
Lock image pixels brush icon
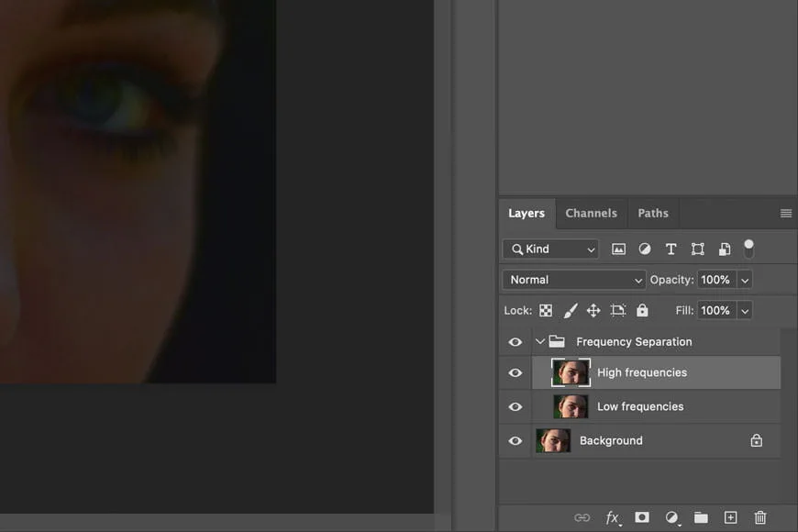click(571, 311)
